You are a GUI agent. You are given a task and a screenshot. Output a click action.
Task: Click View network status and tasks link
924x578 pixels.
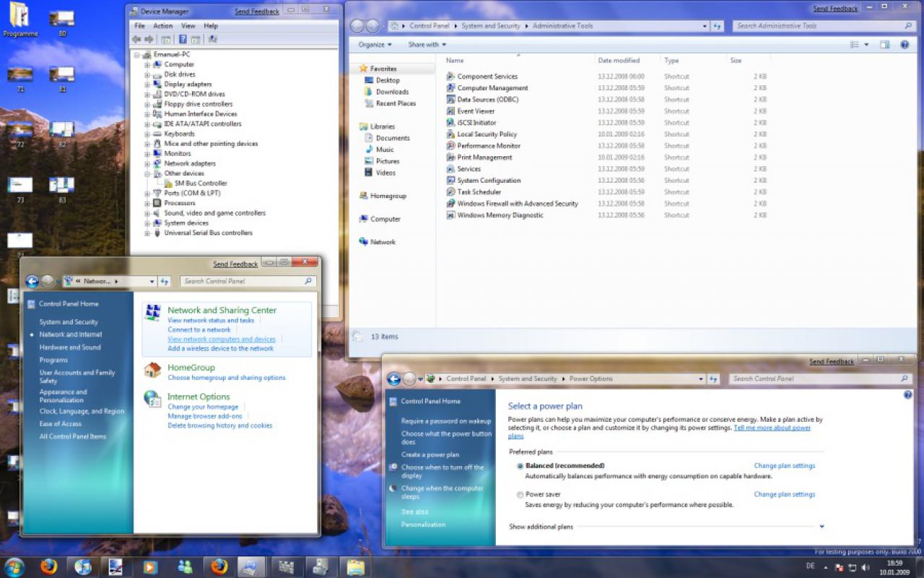tap(211, 320)
